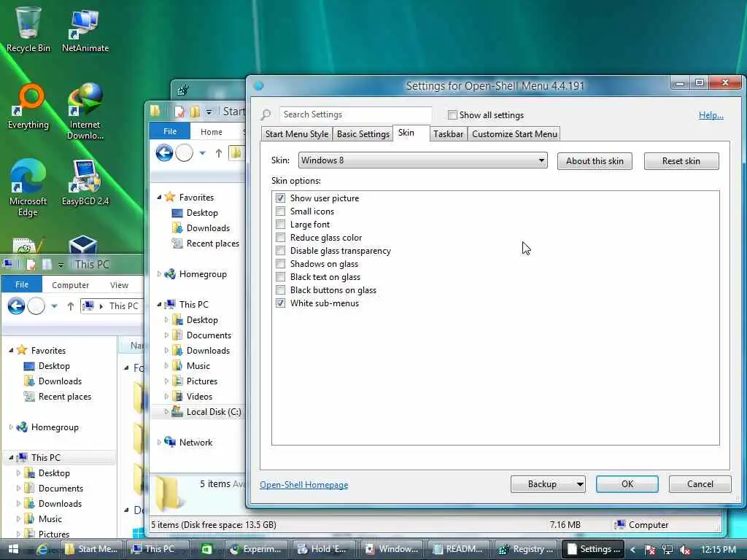Image resolution: width=747 pixels, height=560 pixels.
Task: Select Music under This PC in Start Menu explorer window
Action: click(x=198, y=366)
